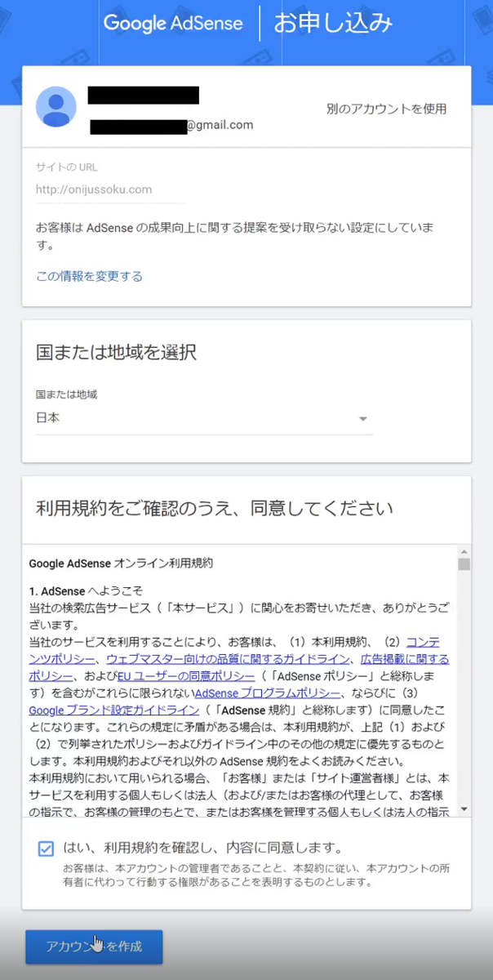
Task: Click the terms box scrollbar thumb
Action: coord(464,564)
